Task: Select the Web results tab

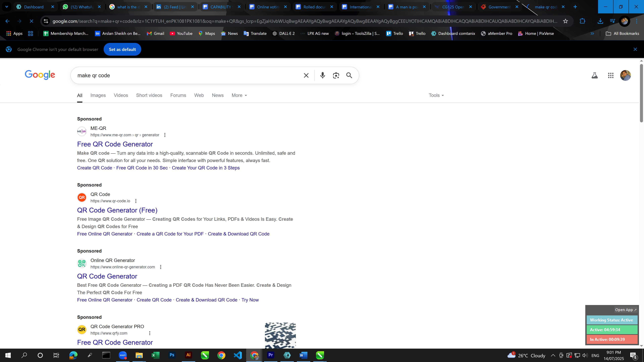Action: click(199, 95)
